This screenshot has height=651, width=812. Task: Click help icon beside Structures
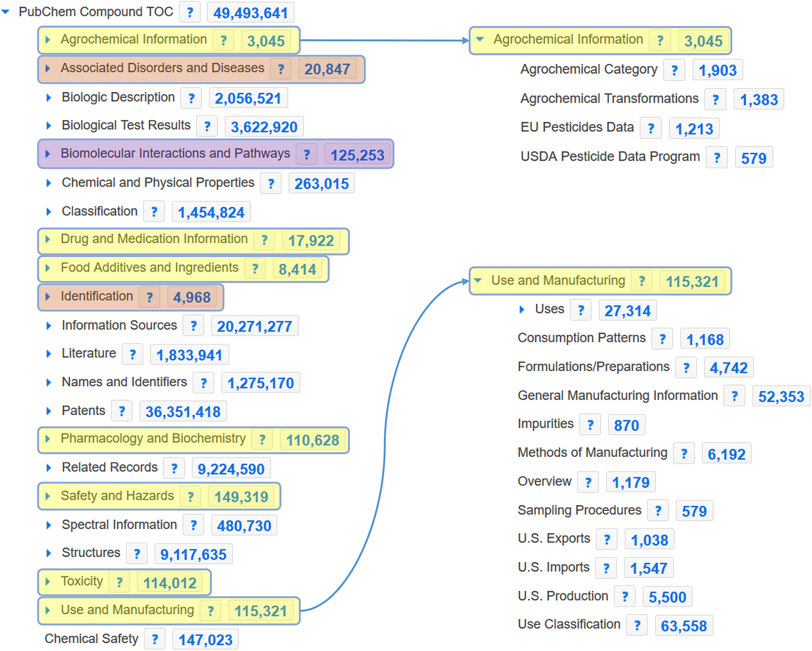[x=137, y=554]
